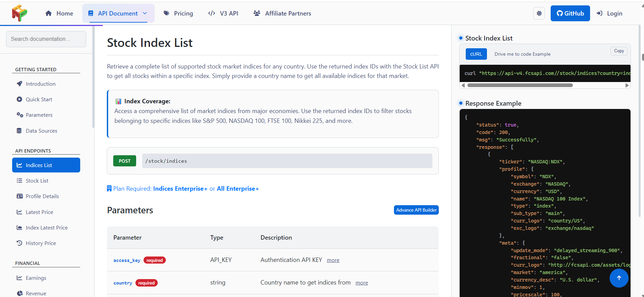Click the Index Coverage bar chart icon

pyautogui.click(x=118, y=101)
